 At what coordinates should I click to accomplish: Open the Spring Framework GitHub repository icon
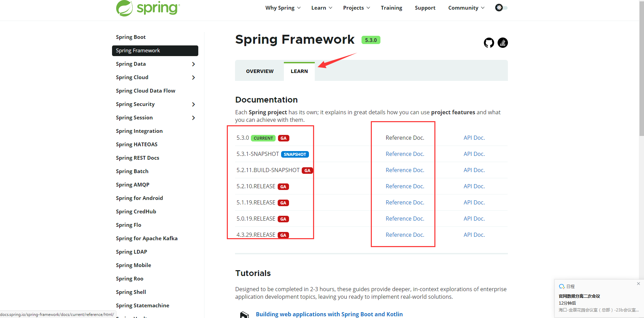pyautogui.click(x=489, y=43)
